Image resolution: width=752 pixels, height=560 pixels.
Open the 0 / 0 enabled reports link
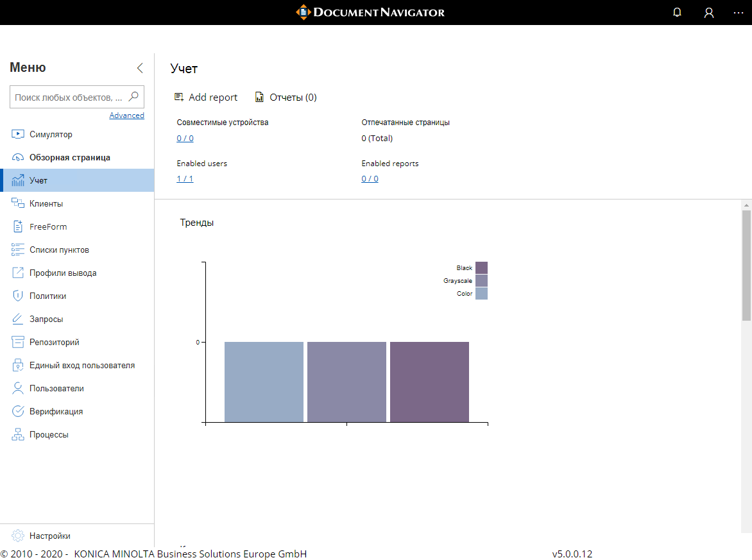pyautogui.click(x=370, y=178)
